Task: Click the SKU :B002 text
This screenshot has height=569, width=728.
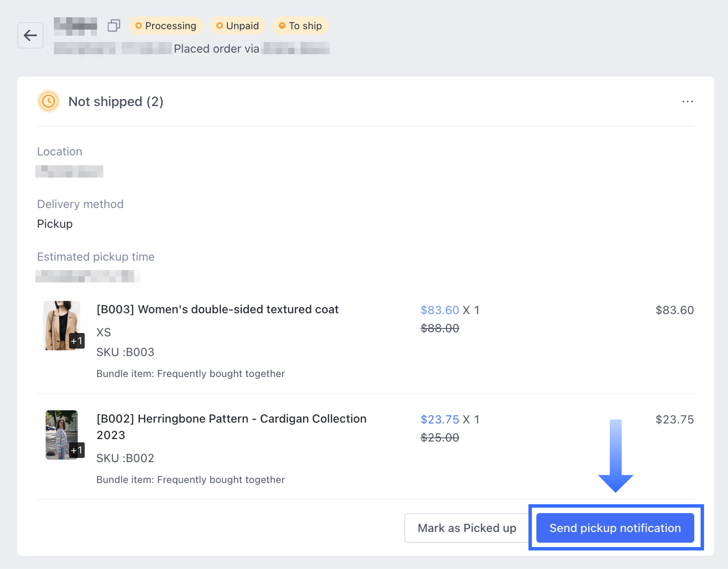Action: point(125,458)
